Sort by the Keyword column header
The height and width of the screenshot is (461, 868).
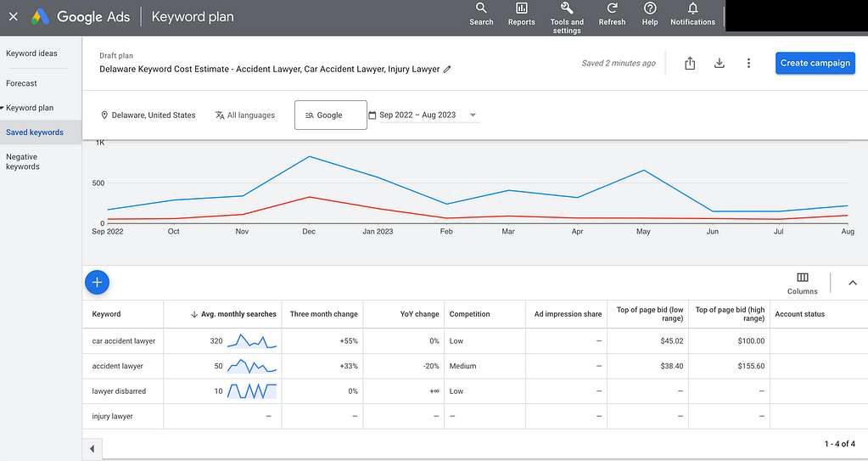click(x=106, y=314)
